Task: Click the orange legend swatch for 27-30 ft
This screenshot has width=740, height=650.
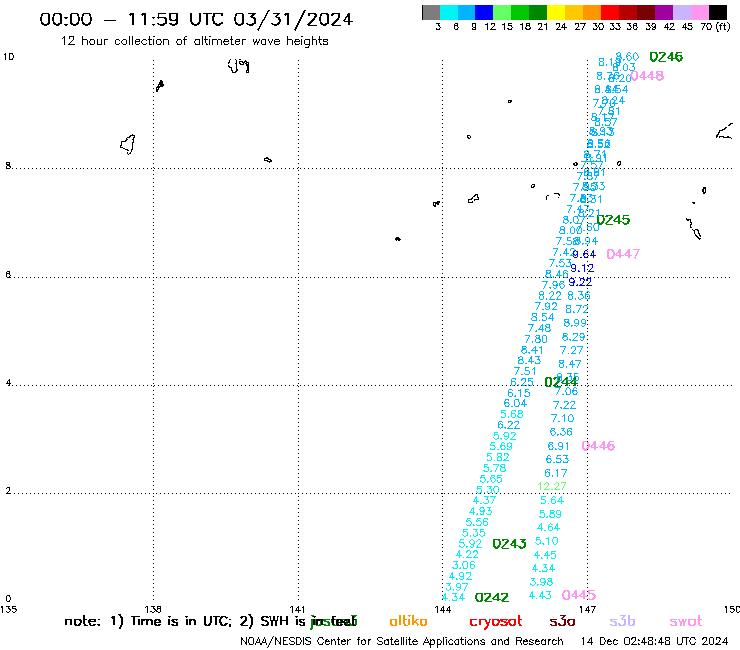Action: [592, 12]
